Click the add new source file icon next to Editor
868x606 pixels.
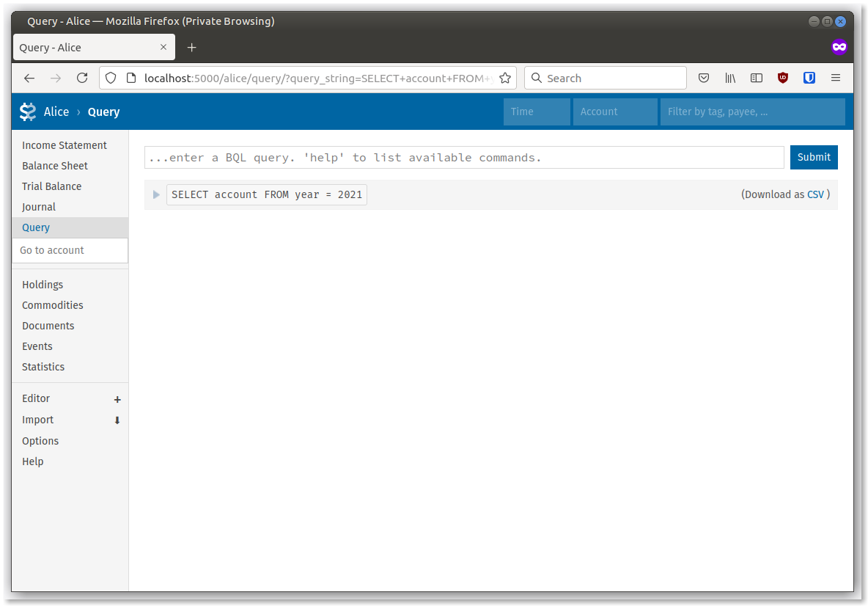tap(117, 400)
